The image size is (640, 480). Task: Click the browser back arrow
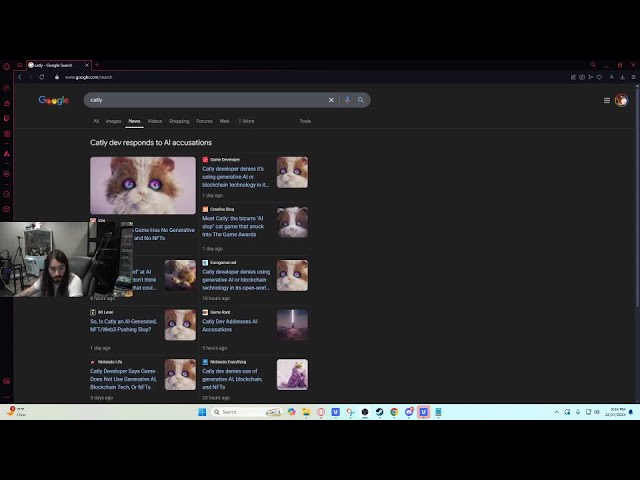pos(18,77)
